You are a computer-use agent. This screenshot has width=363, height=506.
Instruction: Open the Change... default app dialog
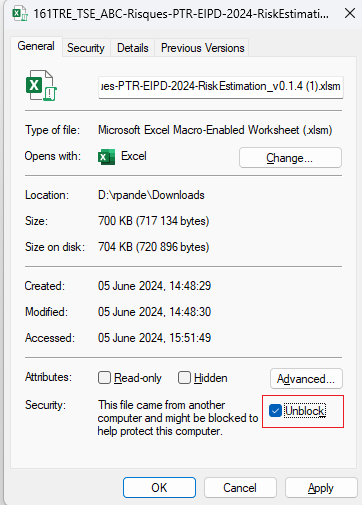pos(290,158)
